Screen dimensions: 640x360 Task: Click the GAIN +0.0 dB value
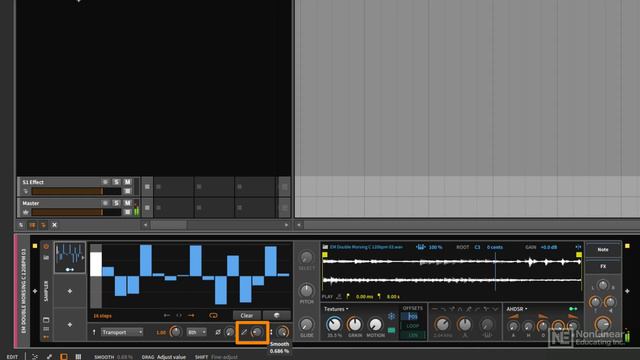pos(549,247)
